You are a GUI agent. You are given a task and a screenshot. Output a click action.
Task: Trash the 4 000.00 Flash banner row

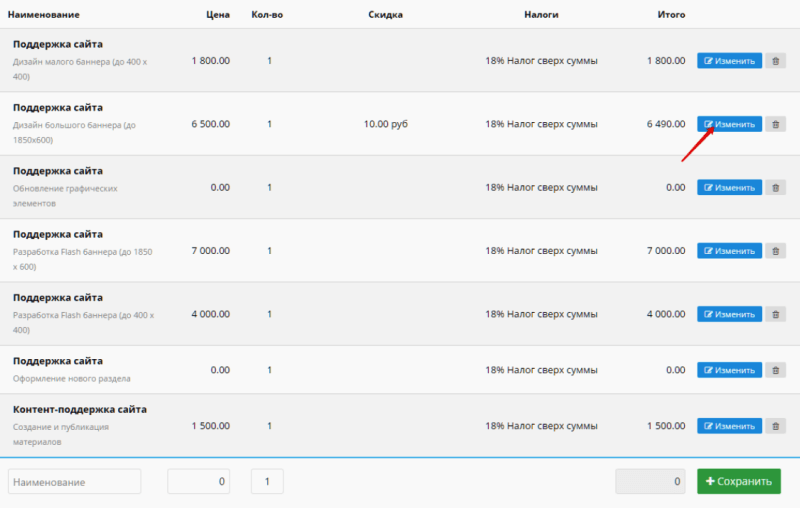(x=775, y=314)
